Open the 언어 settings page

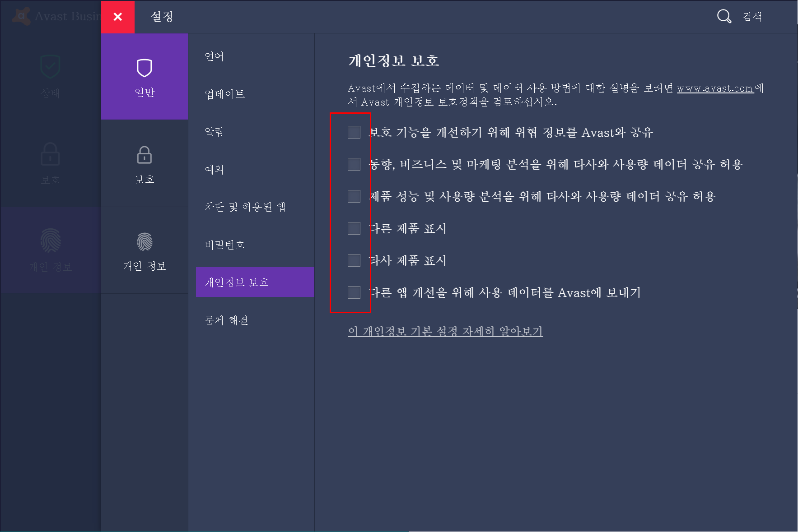214,56
